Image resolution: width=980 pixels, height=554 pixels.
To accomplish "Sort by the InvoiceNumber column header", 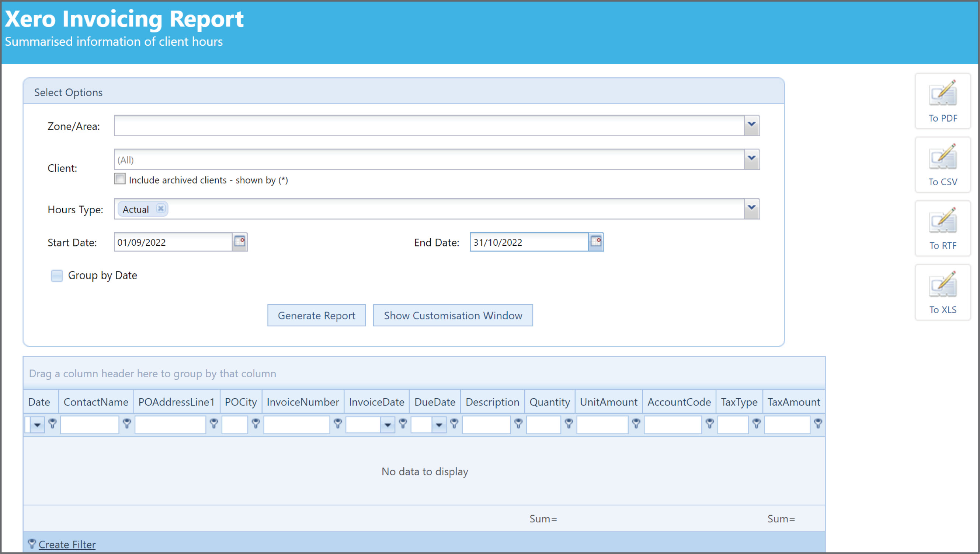I will (303, 402).
